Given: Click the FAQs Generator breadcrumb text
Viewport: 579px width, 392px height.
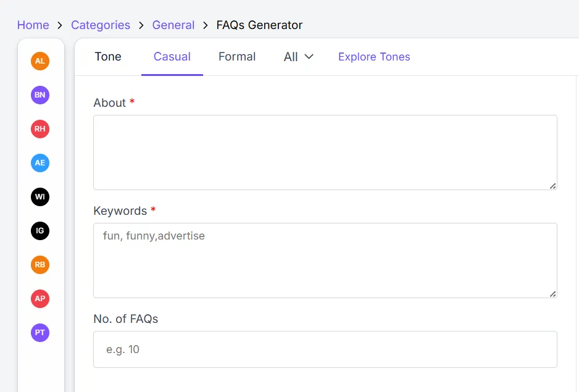Looking at the screenshot, I should point(259,25).
